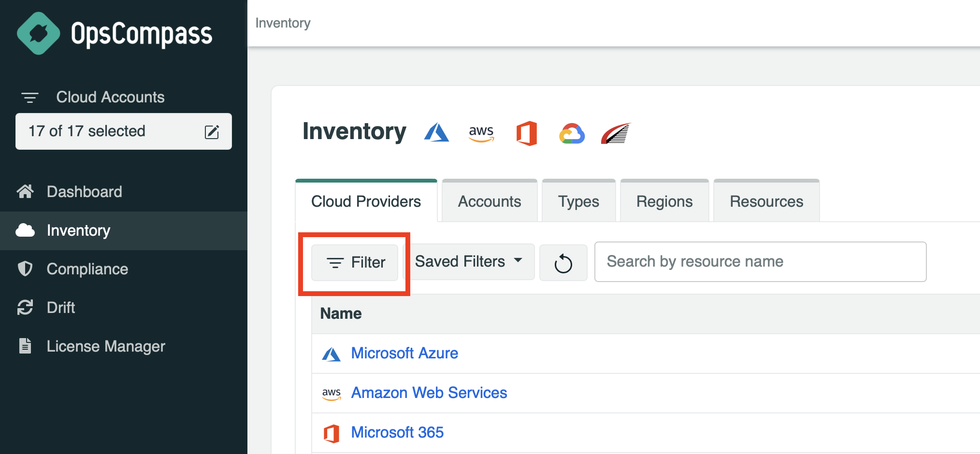Viewport: 980px width, 454px height.
Task: Click the AWS logo beside Inventory heading
Action: tap(481, 133)
